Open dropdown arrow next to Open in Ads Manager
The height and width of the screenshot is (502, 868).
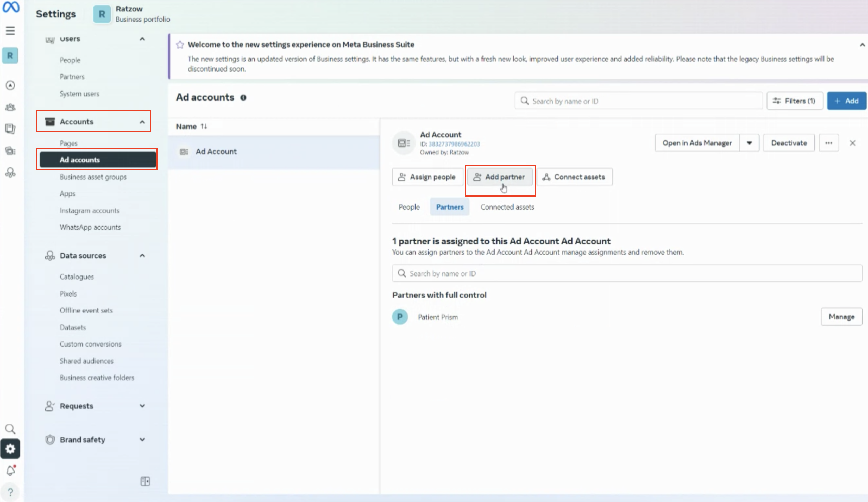point(749,143)
